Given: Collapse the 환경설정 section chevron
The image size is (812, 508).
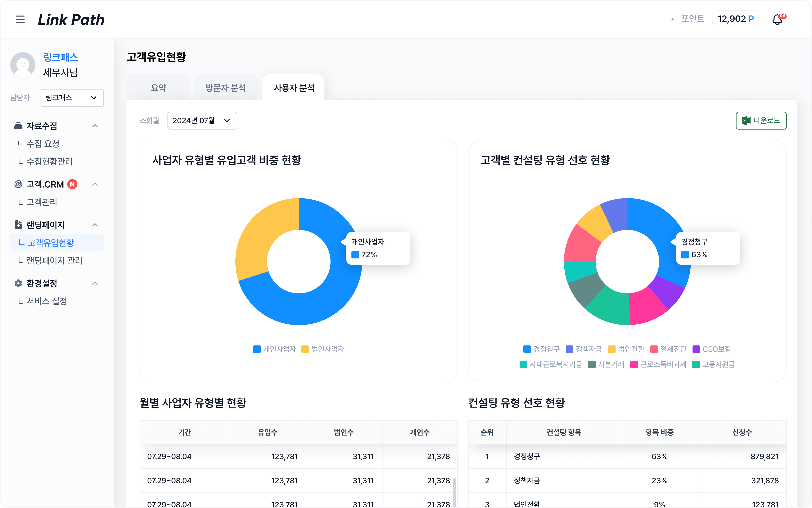Looking at the screenshot, I should point(95,284).
